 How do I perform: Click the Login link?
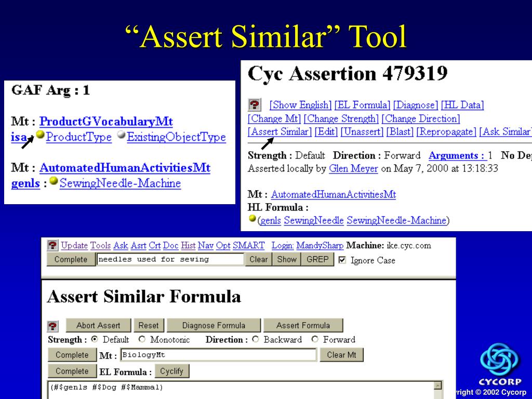coord(283,245)
